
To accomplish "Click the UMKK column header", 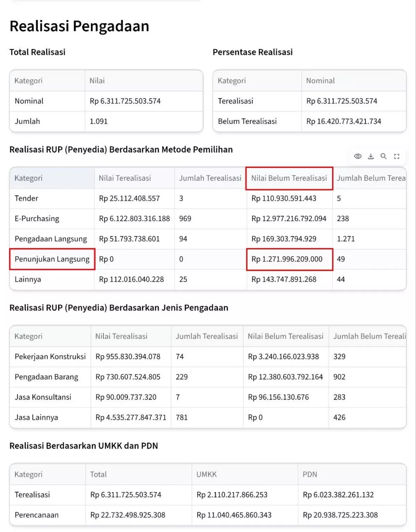I will [245, 474].
